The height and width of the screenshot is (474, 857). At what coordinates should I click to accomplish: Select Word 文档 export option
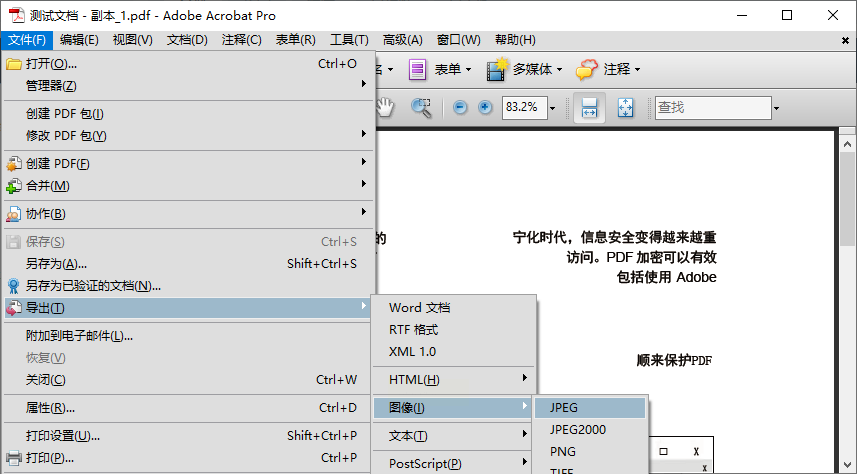coord(420,308)
